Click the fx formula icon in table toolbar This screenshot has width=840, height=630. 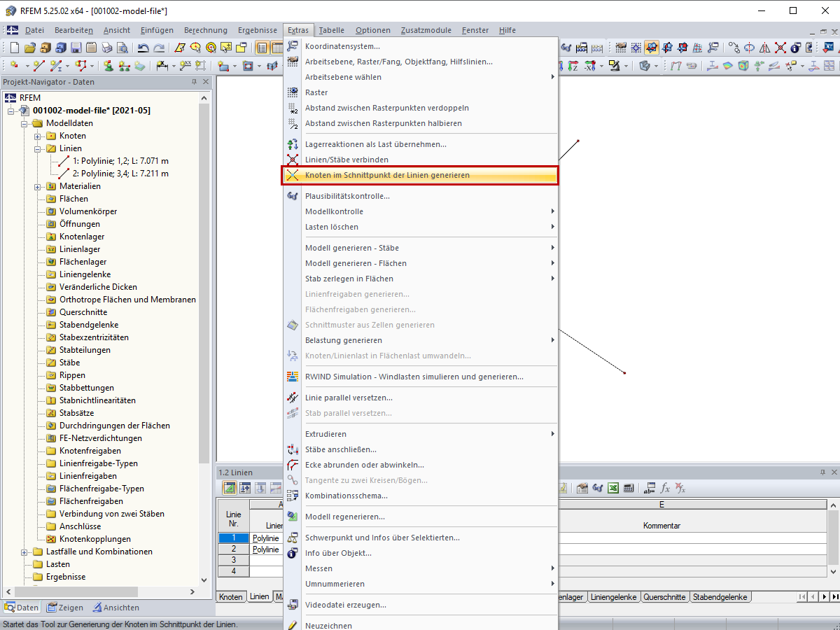click(665, 488)
